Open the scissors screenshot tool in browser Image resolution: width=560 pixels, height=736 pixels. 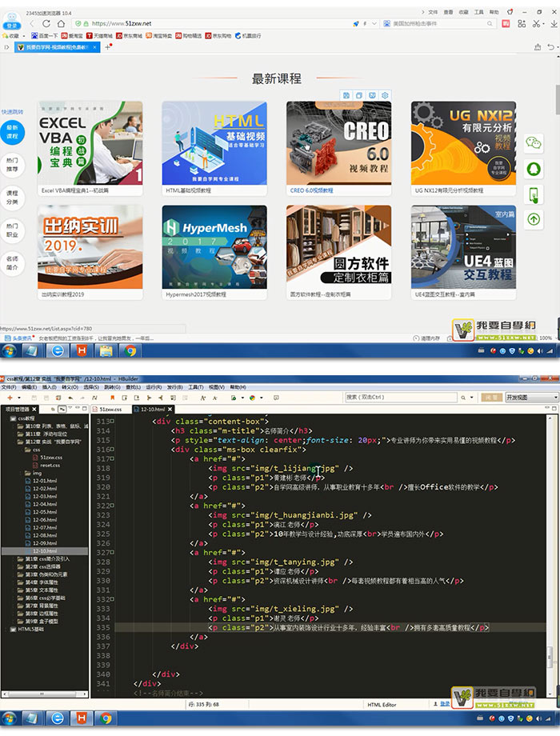click(x=537, y=23)
